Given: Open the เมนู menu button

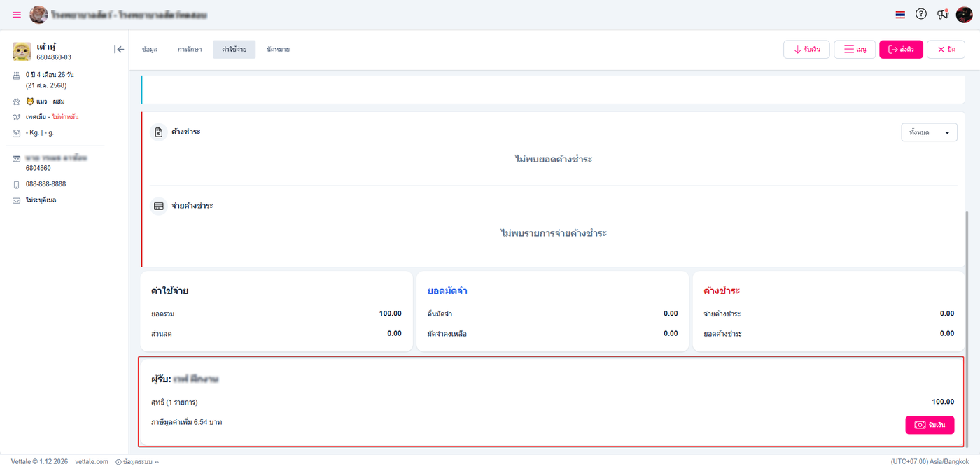Looking at the screenshot, I should (x=855, y=50).
